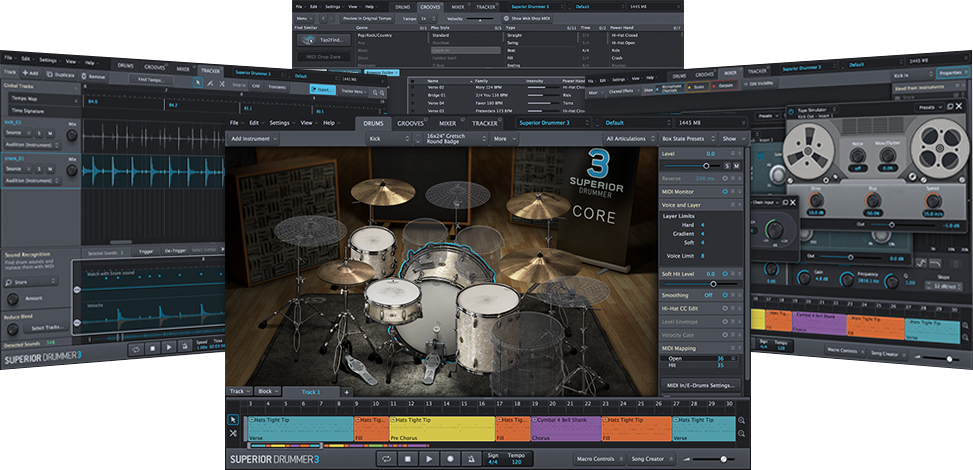The height and width of the screenshot is (470, 973).
Task: Open Snare sound type dropdown in tracker window
Action: pos(32,281)
